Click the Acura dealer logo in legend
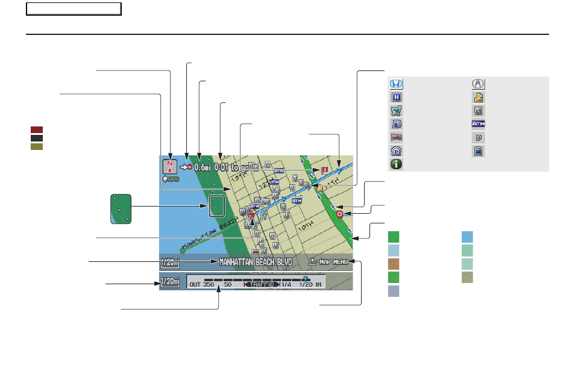The image size is (575, 392). (x=478, y=84)
